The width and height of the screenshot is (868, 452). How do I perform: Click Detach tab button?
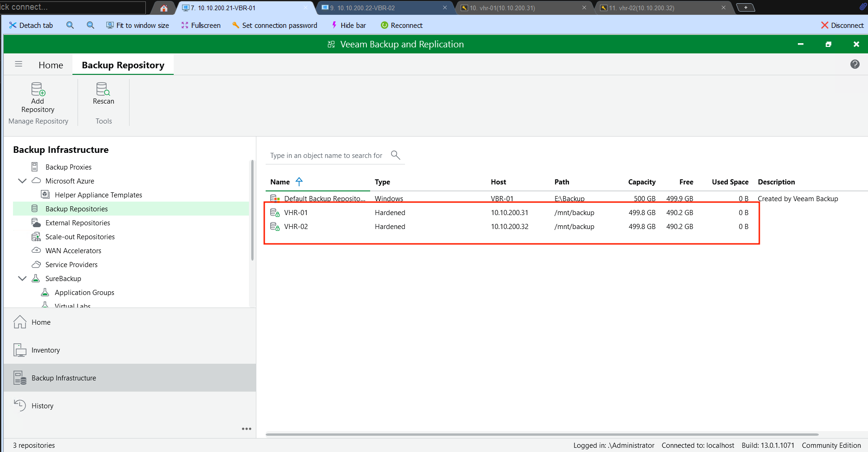pyautogui.click(x=31, y=25)
